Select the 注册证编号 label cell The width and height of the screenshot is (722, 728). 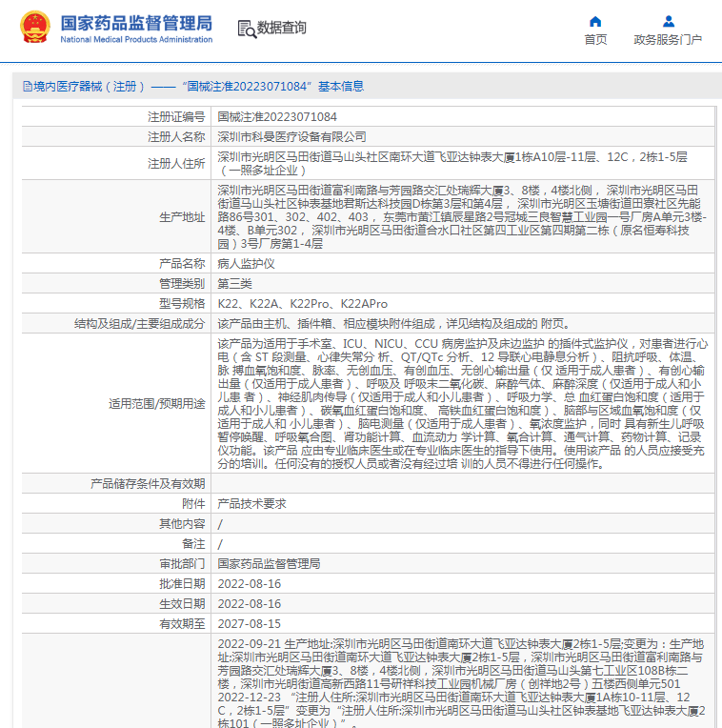click(x=176, y=117)
